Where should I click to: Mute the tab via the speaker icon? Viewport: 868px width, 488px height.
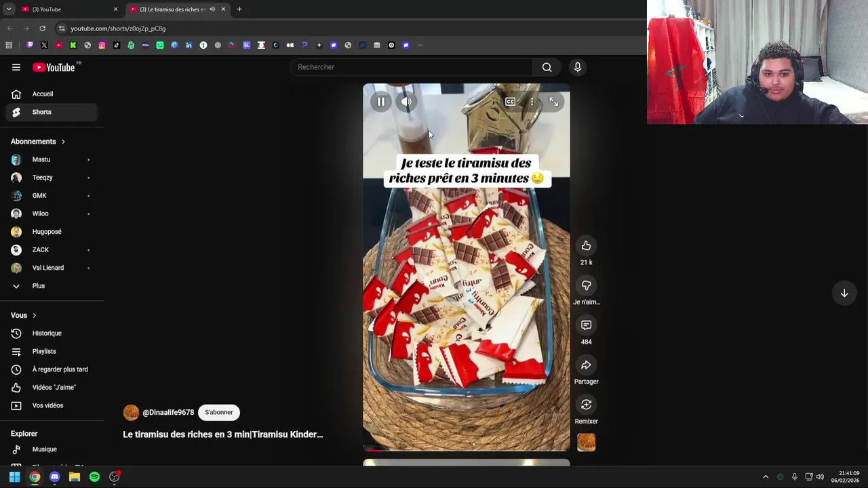click(212, 9)
